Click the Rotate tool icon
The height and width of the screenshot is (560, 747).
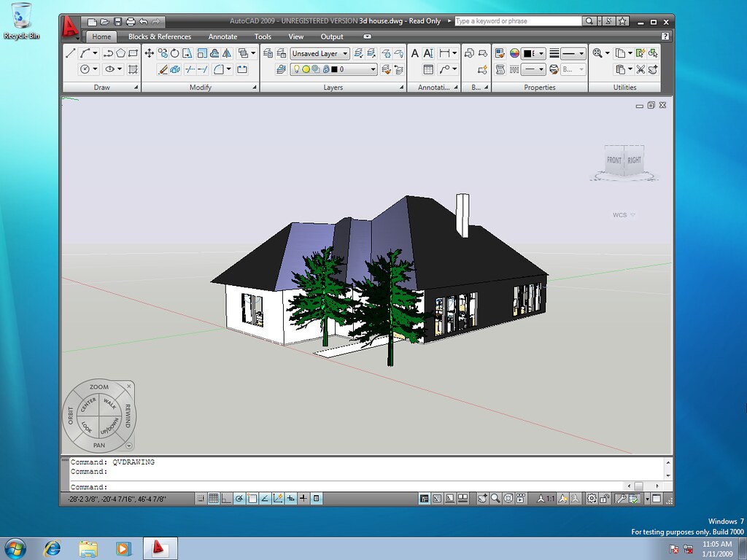click(175, 53)
